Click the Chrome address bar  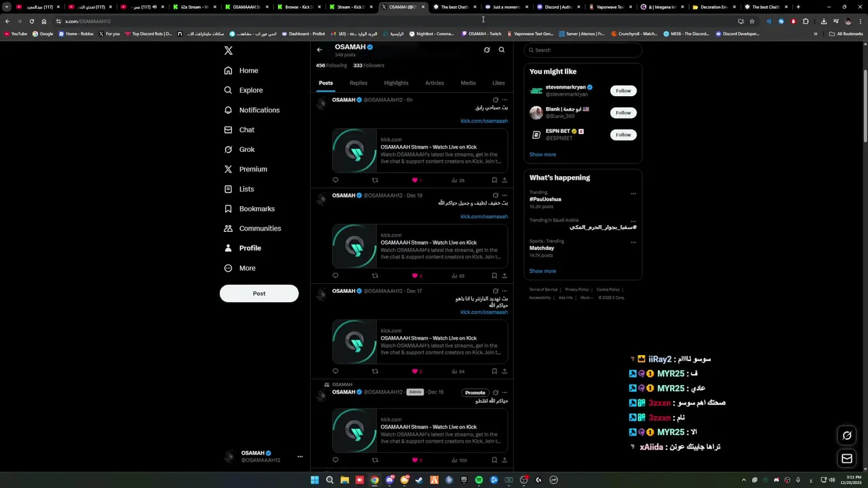393,21
